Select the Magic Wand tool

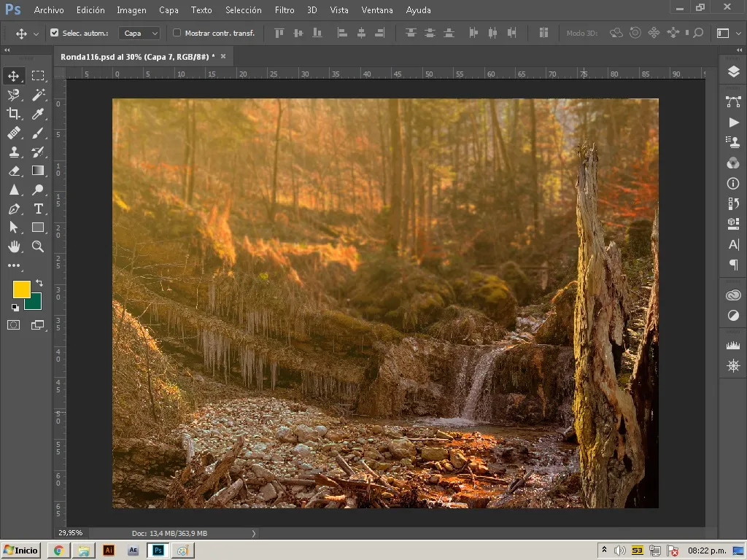pyautogui.click(x=38, y=94)
